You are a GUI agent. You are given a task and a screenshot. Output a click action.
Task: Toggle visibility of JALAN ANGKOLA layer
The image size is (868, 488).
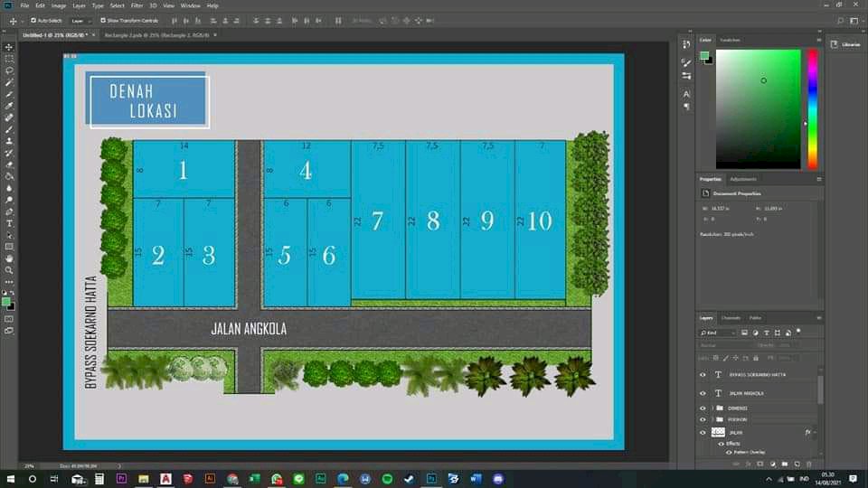click(x=703, y=393)
